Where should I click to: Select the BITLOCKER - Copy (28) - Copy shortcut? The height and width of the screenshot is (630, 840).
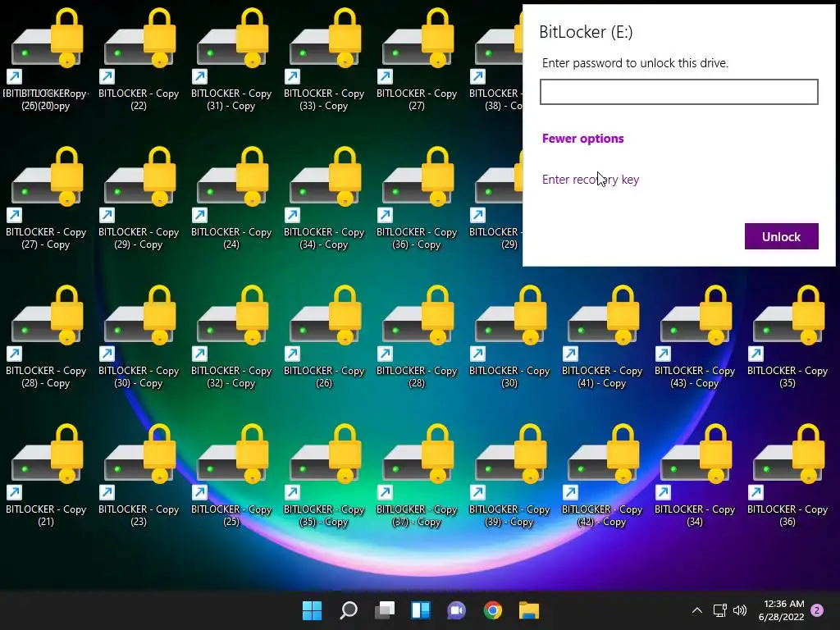[x=46, y=336]
